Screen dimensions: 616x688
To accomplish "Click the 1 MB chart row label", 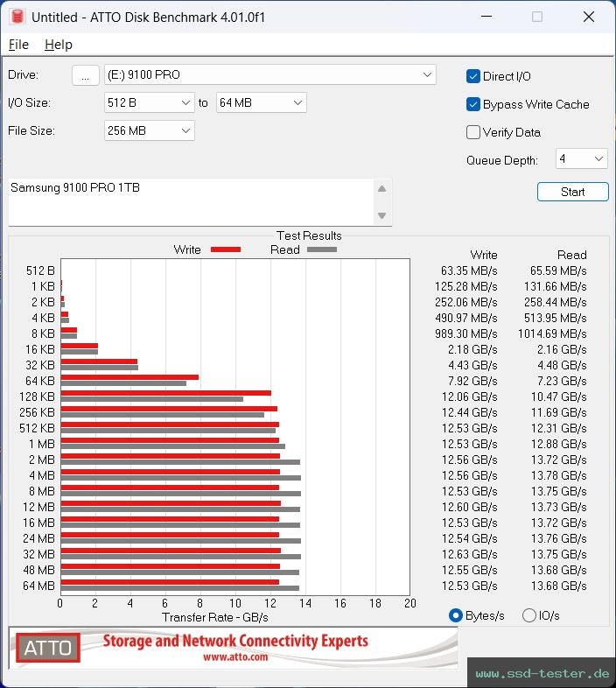I will coord(42,444).
